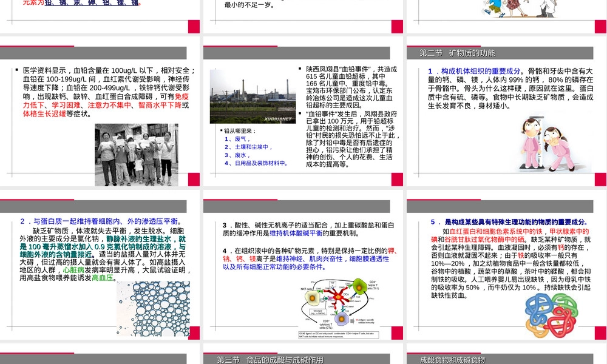
Task: Click the cartoon of girls measuring height
Action: pyautogui.click(x=552, y=144)
